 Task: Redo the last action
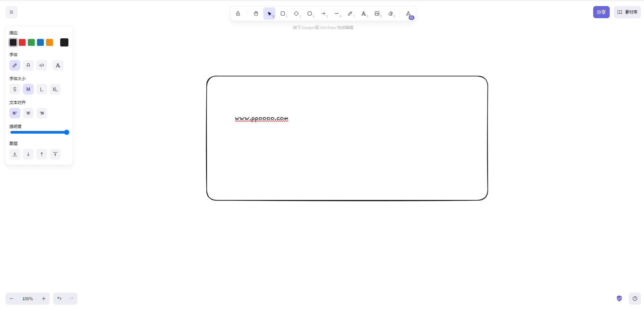coord(71,299)
